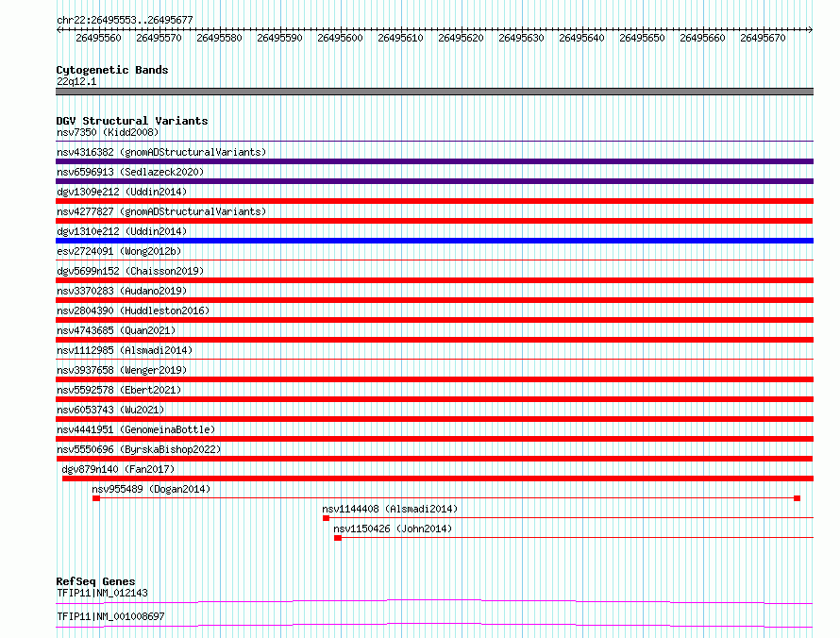This screenshot has height=638, width=840.
Task: Select the dgv1309e212 (Uddin2014) label
Action: pos(122,192)
